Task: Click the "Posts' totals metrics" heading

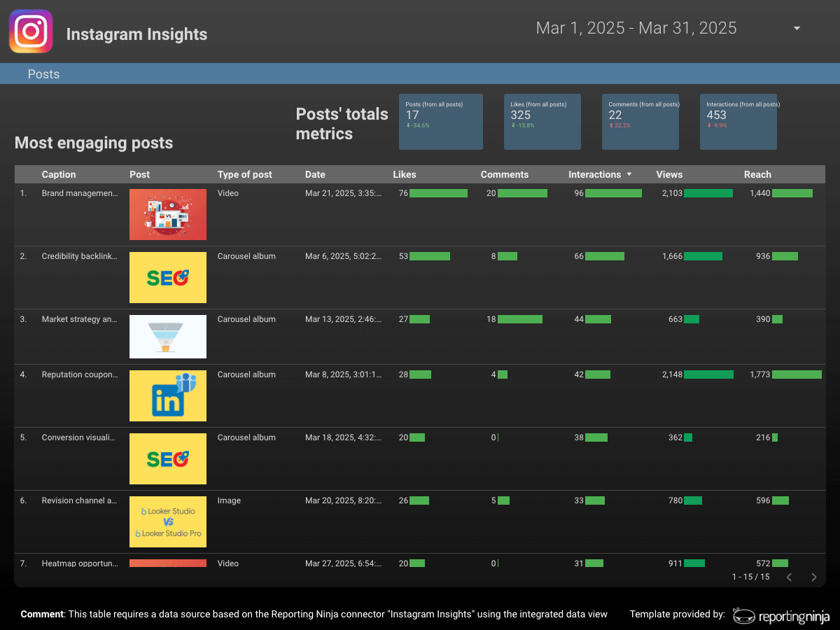Action: [x=342, y=124]
